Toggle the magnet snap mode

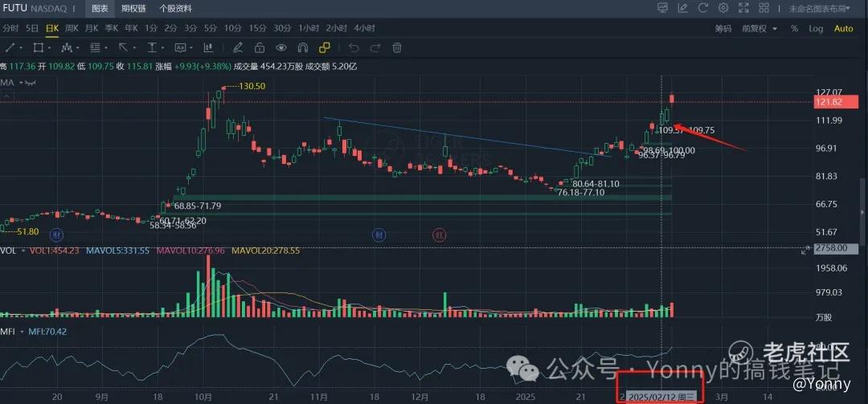303,47
